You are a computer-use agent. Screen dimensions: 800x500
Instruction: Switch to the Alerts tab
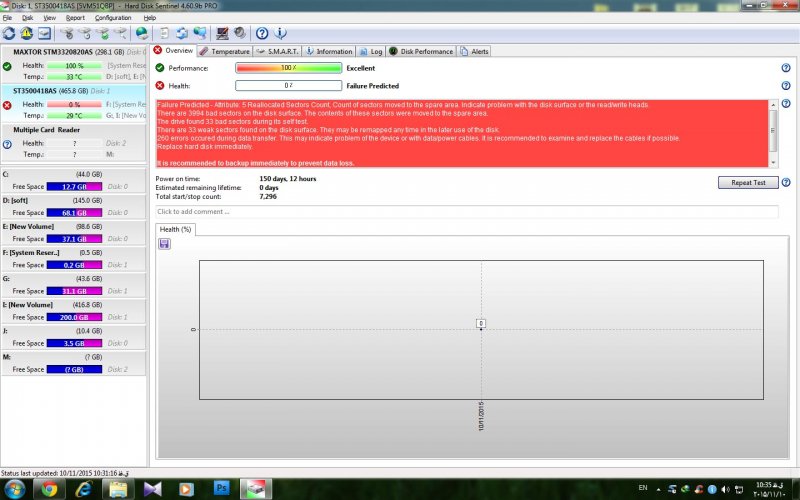[x=474, y=52]
